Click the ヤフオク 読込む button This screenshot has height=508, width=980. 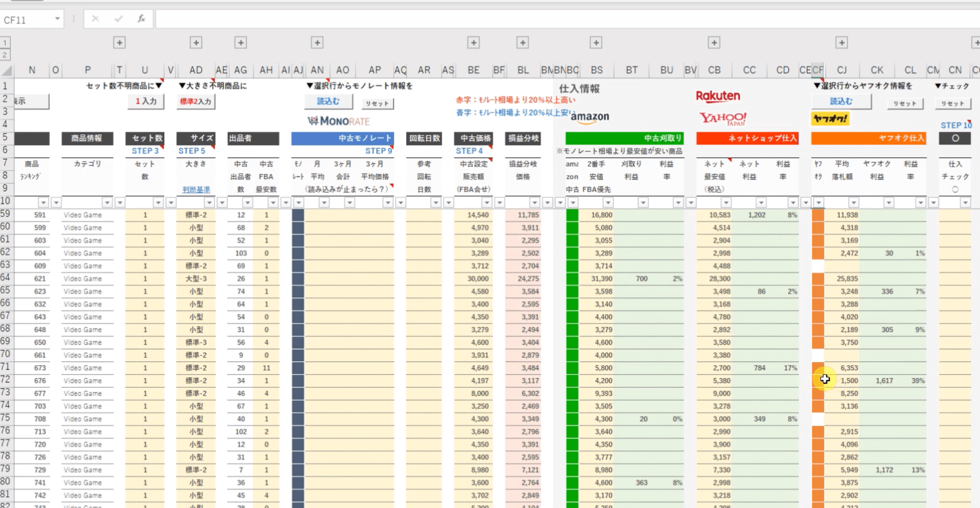(x=841, y=101)
